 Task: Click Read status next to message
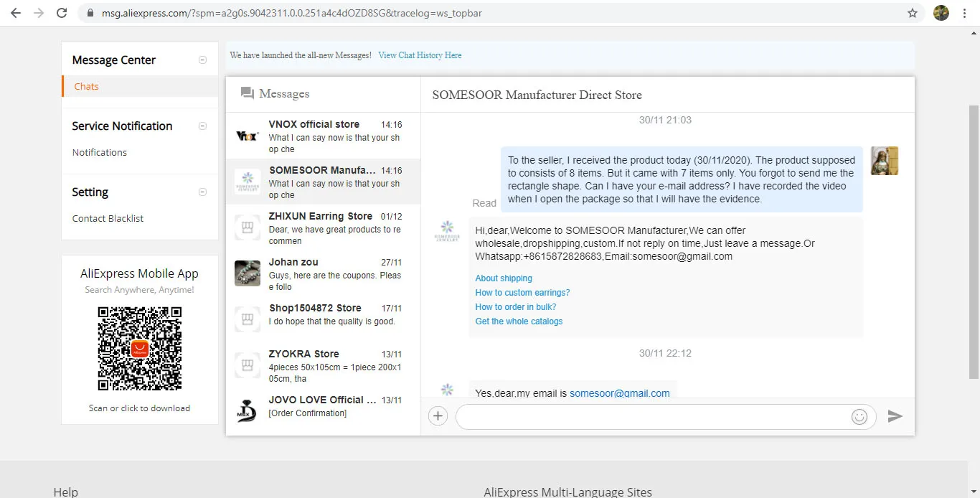(x=484, y=203)
